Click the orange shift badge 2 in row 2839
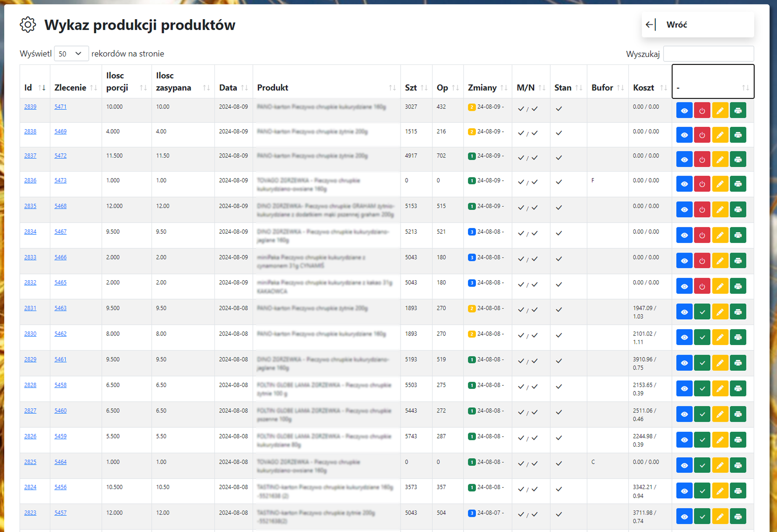The height and width of the screenshot is (532, 777). click(471, 107)
